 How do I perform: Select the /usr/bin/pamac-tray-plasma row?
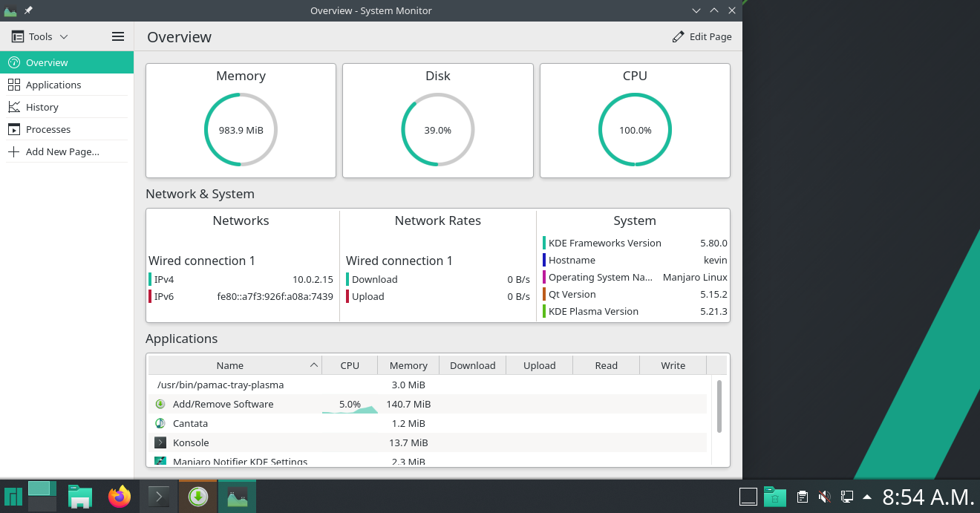click(428, 385)
